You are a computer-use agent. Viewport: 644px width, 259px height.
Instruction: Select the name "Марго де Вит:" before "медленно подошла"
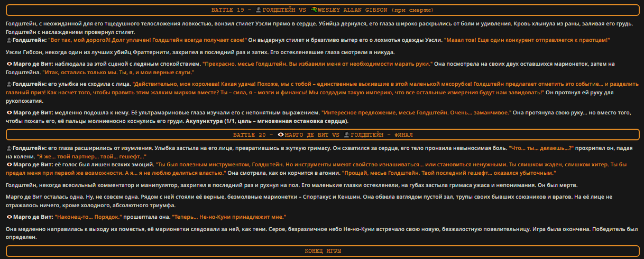tap(33, 113)
